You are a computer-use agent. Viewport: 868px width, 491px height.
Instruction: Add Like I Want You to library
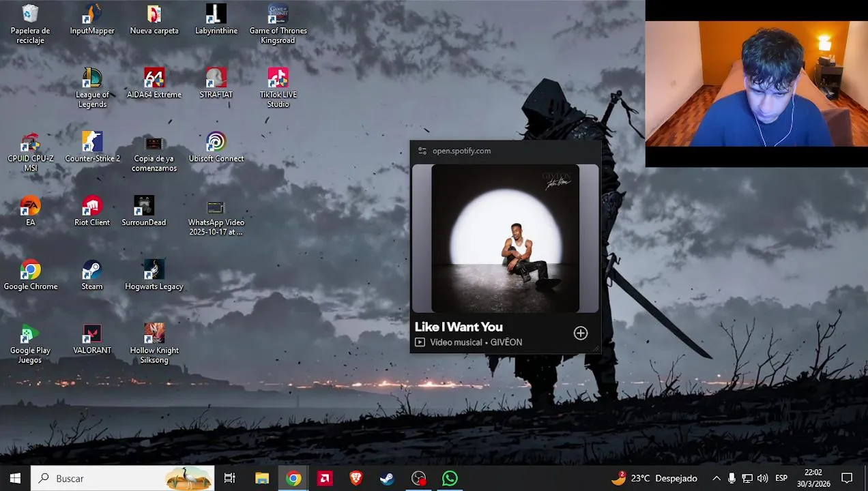click(581, 333)
